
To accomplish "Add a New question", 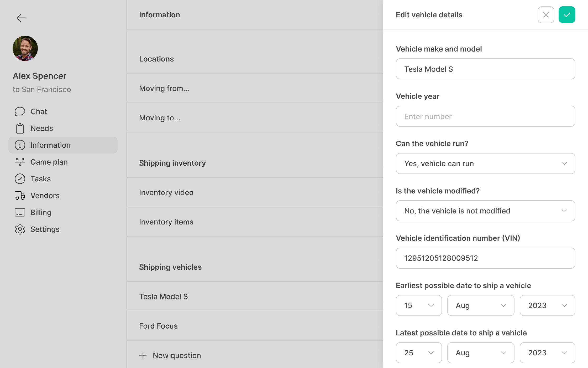I will 176,355.
